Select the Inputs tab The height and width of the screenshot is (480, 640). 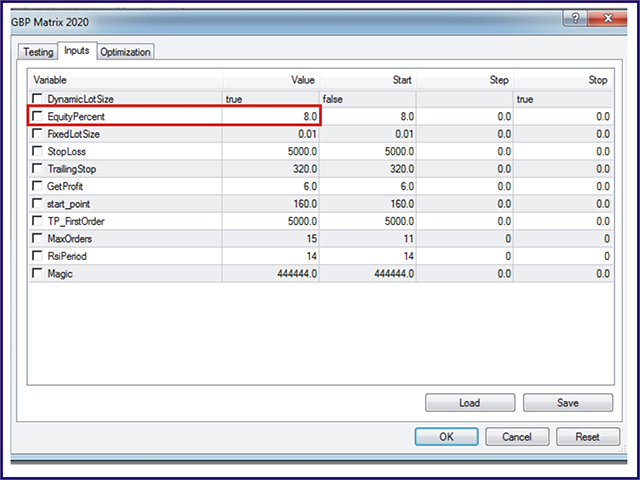coord(76,50)
